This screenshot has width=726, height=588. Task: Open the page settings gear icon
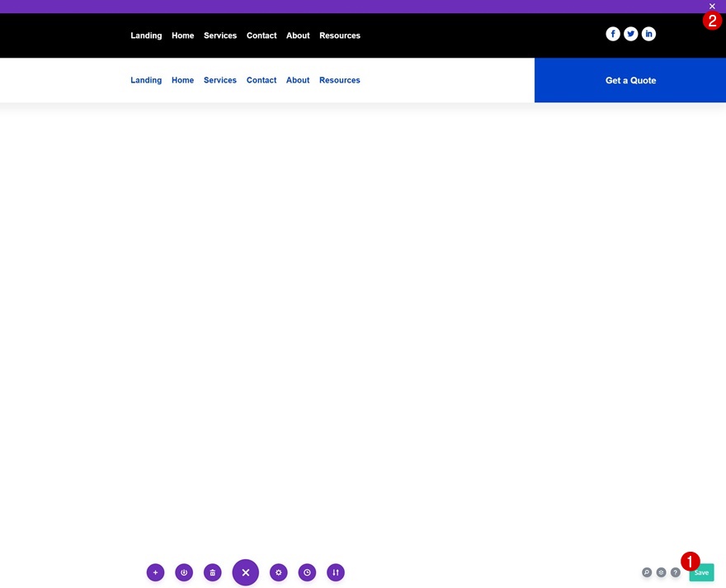(x=278, y=572)
